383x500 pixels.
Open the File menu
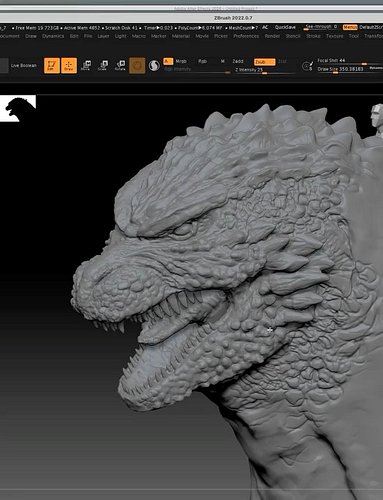tap(88, 36)
